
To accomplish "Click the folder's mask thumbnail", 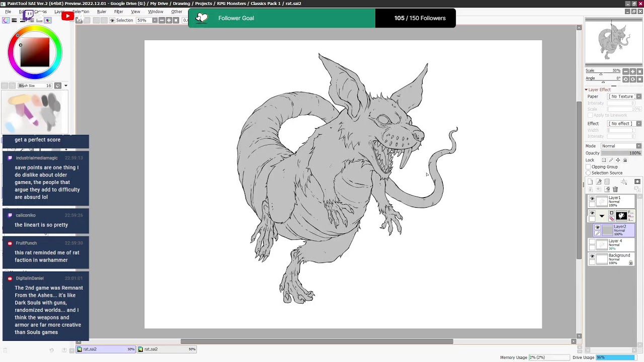I will click(621, 216).
